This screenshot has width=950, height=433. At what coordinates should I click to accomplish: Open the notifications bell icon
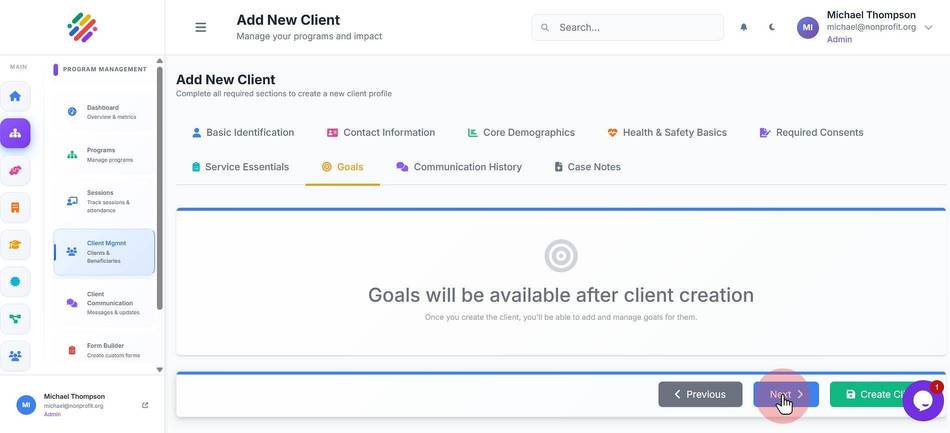[743, 27]
